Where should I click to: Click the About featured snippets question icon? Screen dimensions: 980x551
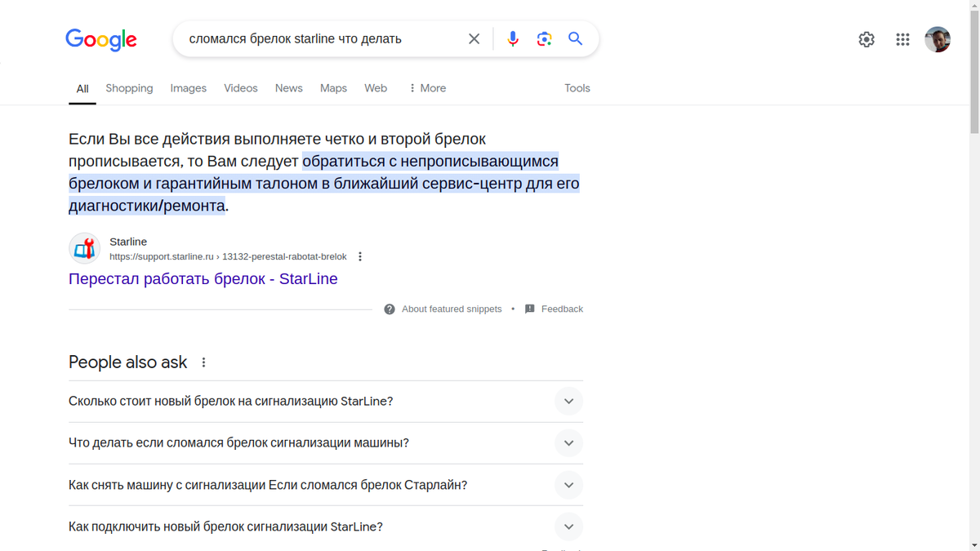click(390, 309)
